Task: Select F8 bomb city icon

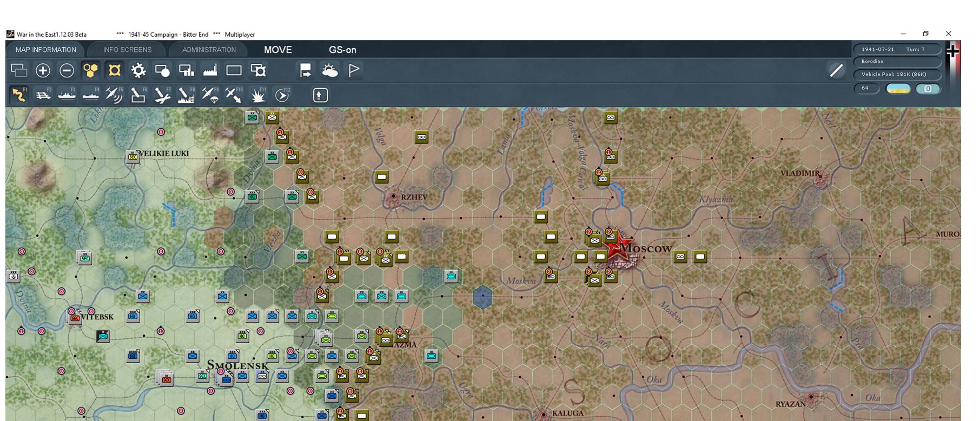Action: 186,95
